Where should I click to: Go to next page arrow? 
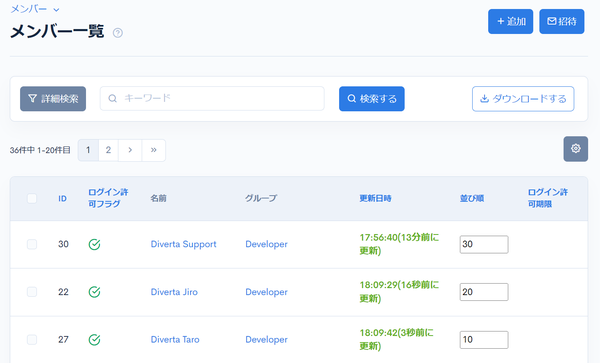click(x=130, y=150)
